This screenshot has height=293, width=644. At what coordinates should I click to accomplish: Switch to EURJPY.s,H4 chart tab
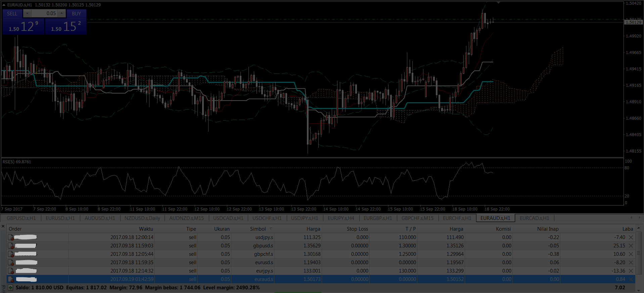pos(341,218)
